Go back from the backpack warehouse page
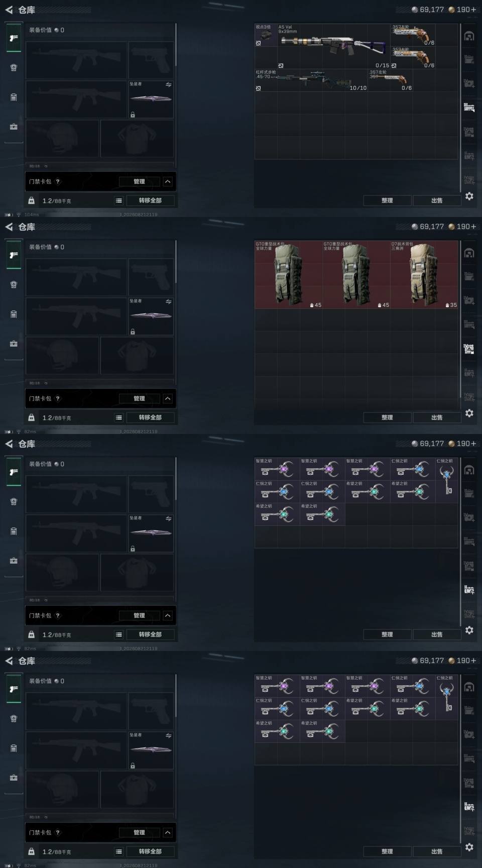This screenshot has height=868, width=482. click(9, 227)
